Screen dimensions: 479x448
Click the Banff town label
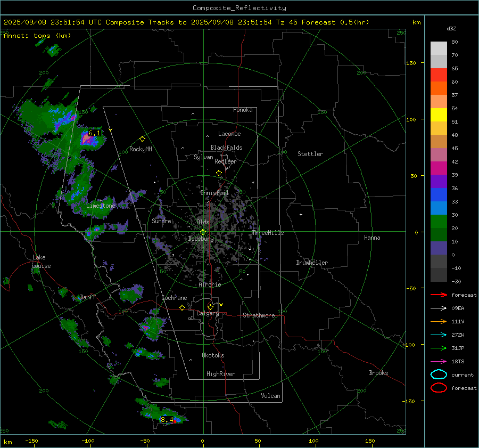(x=88, y=297)
